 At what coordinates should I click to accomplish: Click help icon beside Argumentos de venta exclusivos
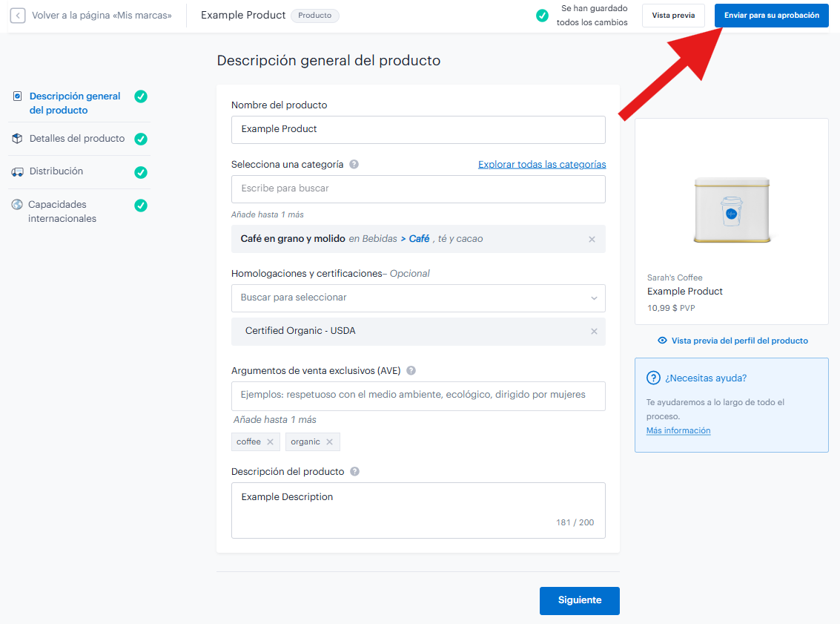click(x=411, y=371)
